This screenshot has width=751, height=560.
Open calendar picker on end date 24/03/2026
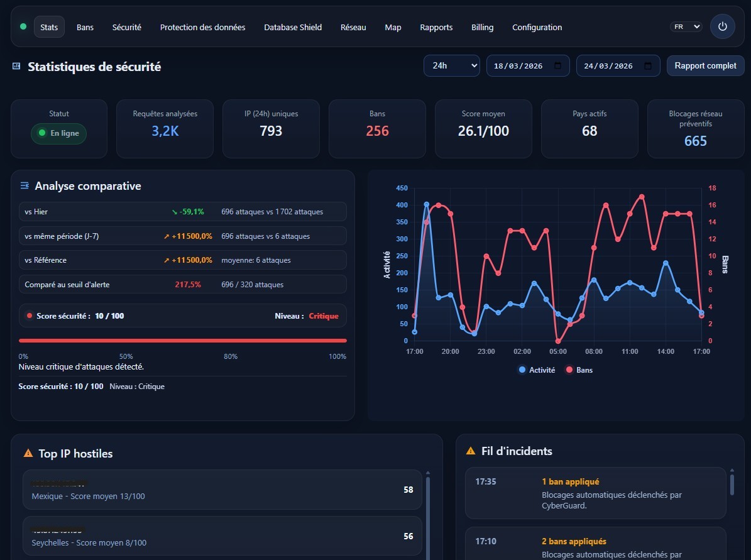(648, 66)
